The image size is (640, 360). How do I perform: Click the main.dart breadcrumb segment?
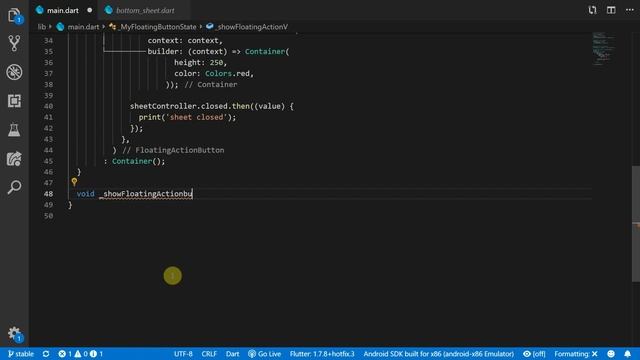point(83,27)
